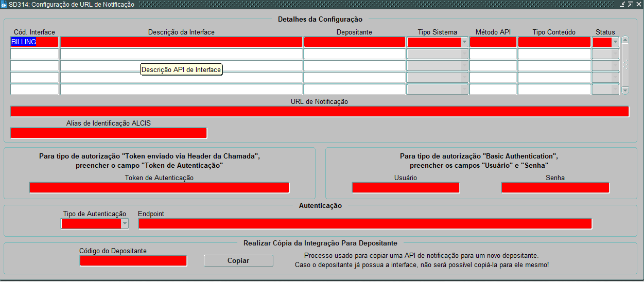Click the SD314 window icon in title bar
644x282 pixels.
(4, 4)
